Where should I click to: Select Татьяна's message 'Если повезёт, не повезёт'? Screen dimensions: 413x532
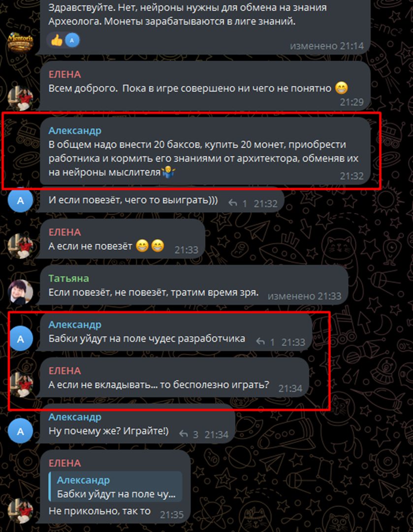point(154,292)
